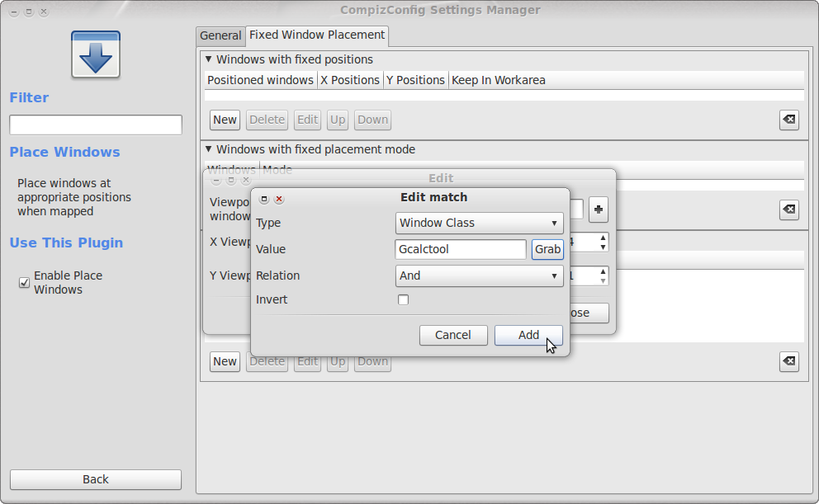The width and height of the screenshot is (819, 504).
Task: Switch to the General tab
Action: point(220,35)
